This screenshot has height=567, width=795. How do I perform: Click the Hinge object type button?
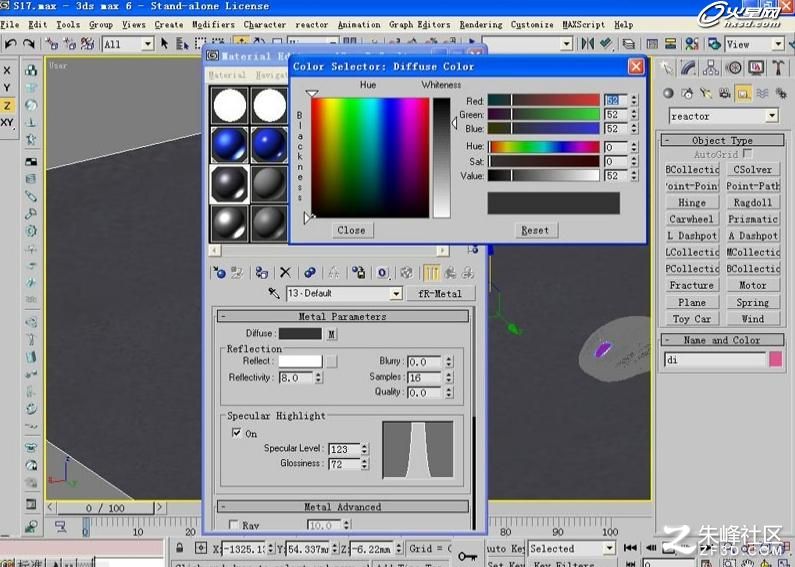692,202
